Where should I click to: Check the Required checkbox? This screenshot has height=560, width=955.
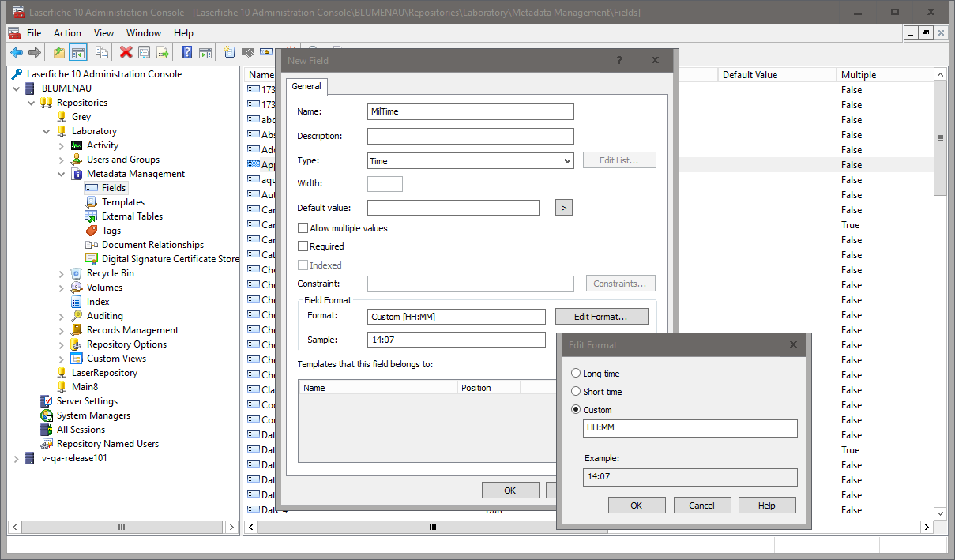coord(303,246)
